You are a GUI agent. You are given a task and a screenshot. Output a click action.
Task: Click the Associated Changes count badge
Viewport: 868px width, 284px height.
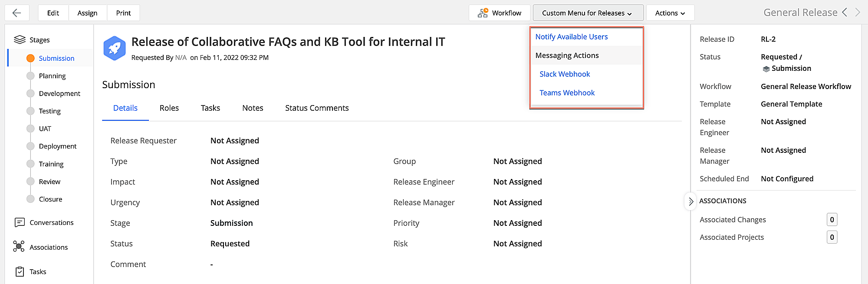[832, 220]
